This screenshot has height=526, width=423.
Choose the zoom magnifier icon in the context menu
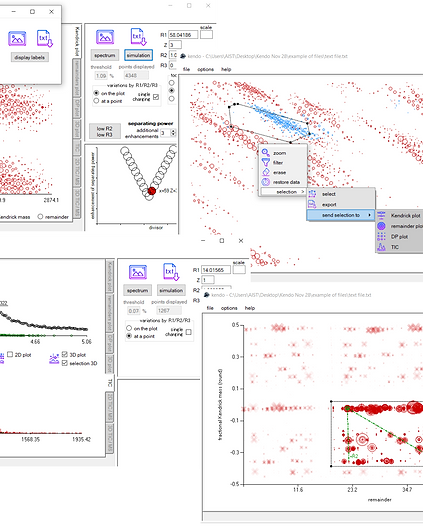click(x=266, y=153)
